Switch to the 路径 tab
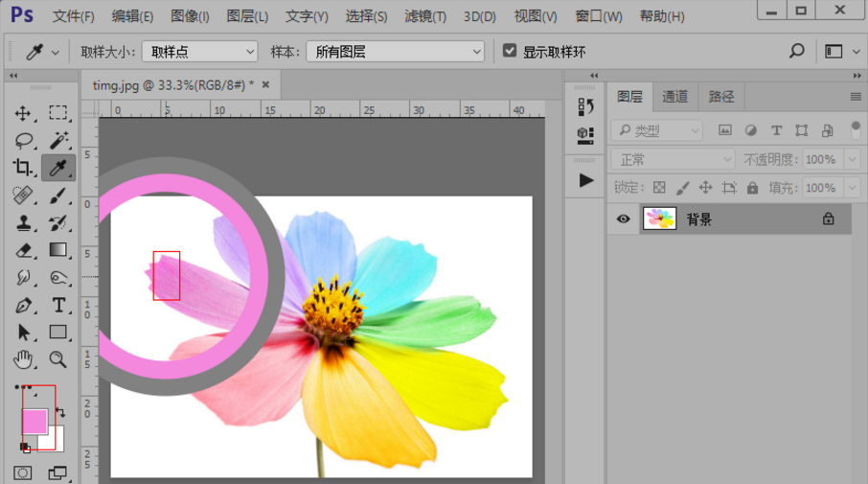868x484 pixels. coord(721,97)
